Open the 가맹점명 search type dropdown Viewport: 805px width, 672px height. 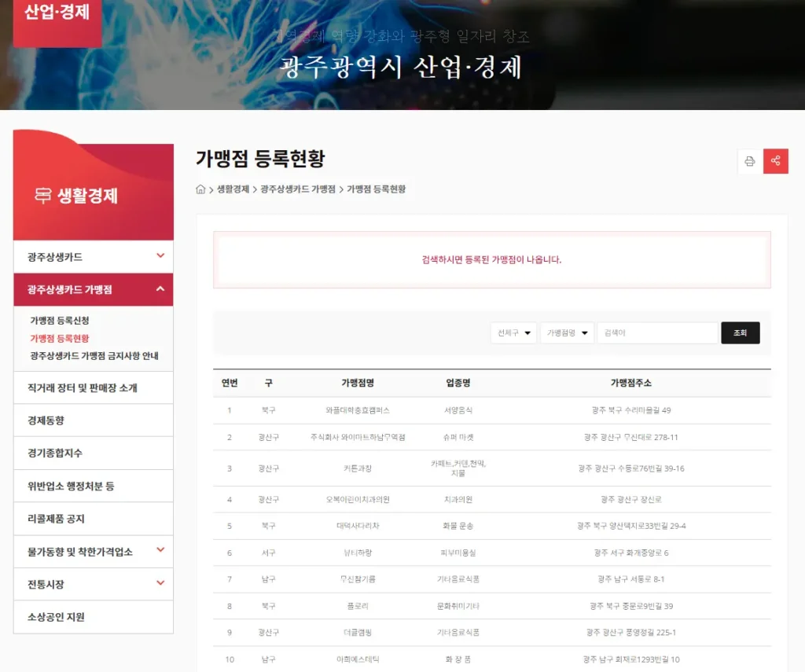567,333
